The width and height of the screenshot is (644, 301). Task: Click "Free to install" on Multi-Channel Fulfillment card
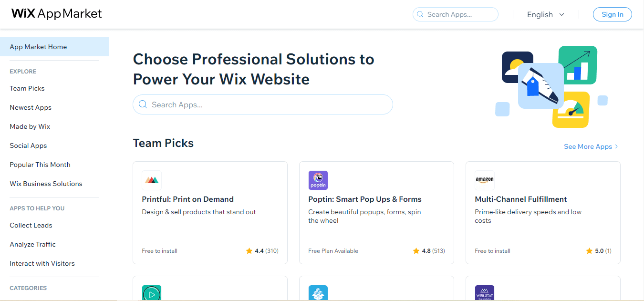pyautogui.click(x=492, y=251)
